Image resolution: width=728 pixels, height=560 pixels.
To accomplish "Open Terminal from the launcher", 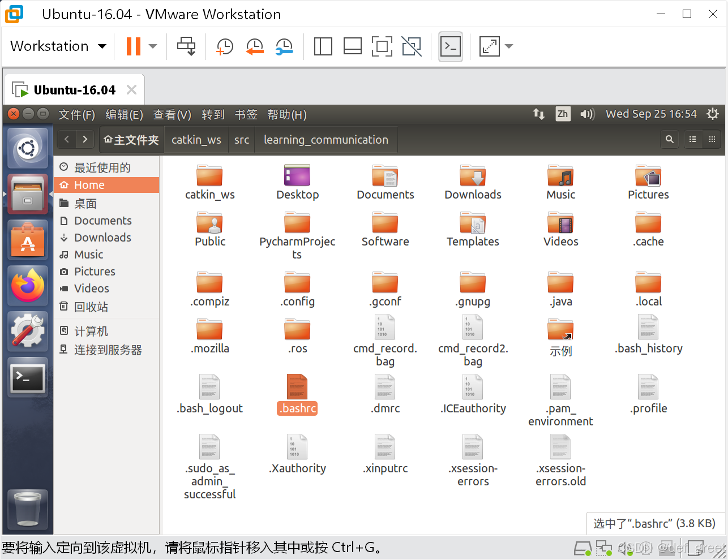I will coord(28,377).
